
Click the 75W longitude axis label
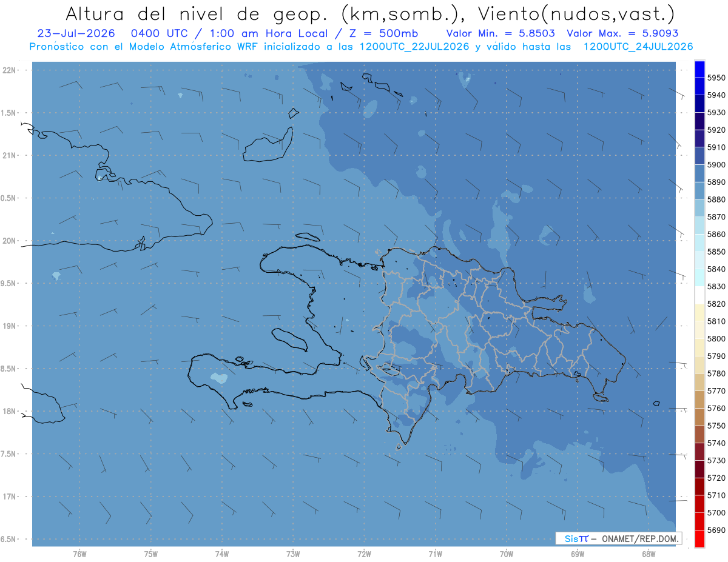click(151, 554)
